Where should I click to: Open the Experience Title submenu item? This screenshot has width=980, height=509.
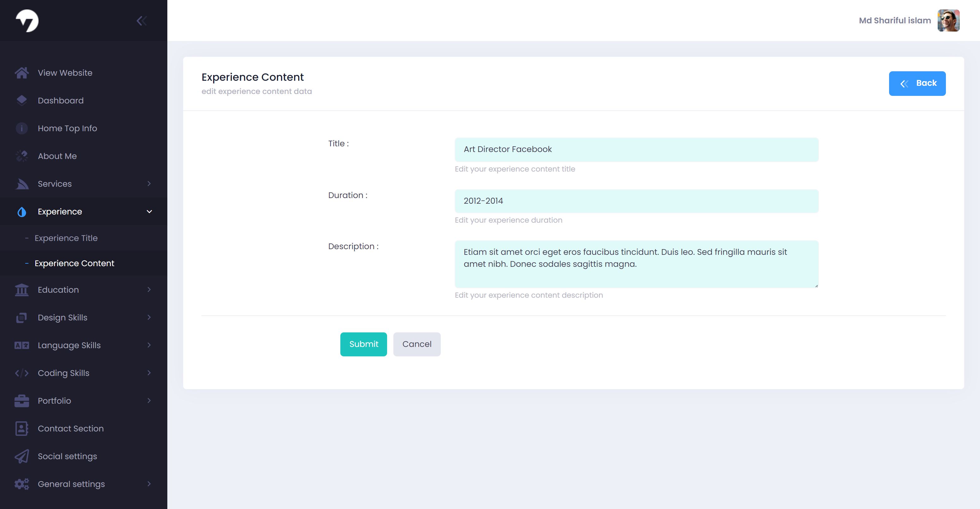click(x=66, y=238)
